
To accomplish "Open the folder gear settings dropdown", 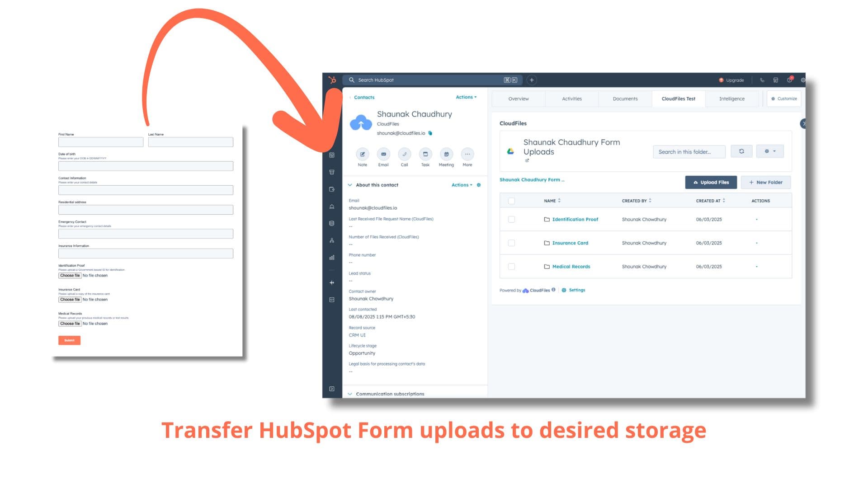I will point(770,151).
